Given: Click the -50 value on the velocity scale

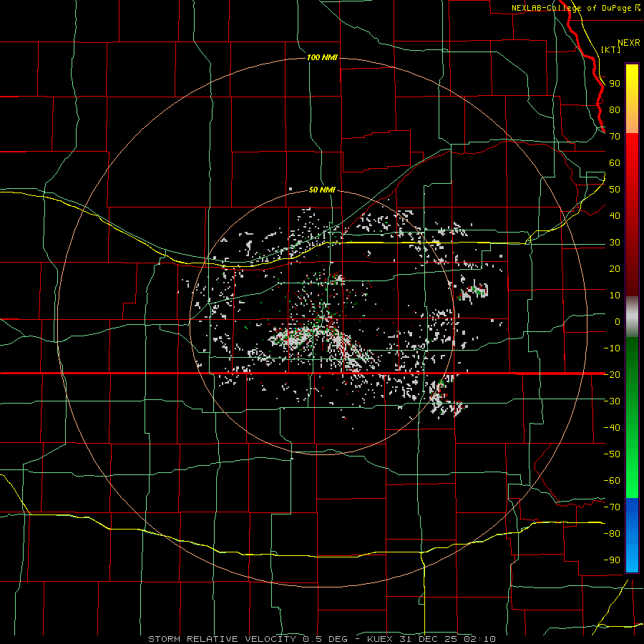Looking at the screenshot, I should (x=612, y=454).
